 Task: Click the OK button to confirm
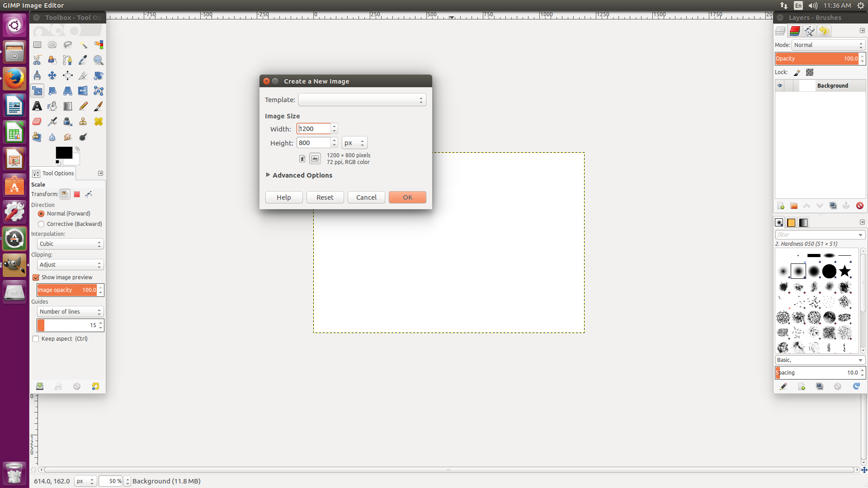point(407,197)
